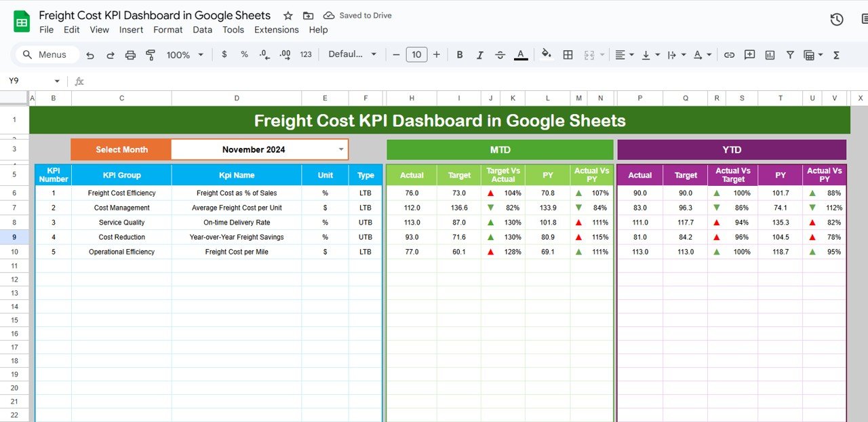Increase decimal places
The height and width of the screenshot is (422, 868).
coord(284,54)
